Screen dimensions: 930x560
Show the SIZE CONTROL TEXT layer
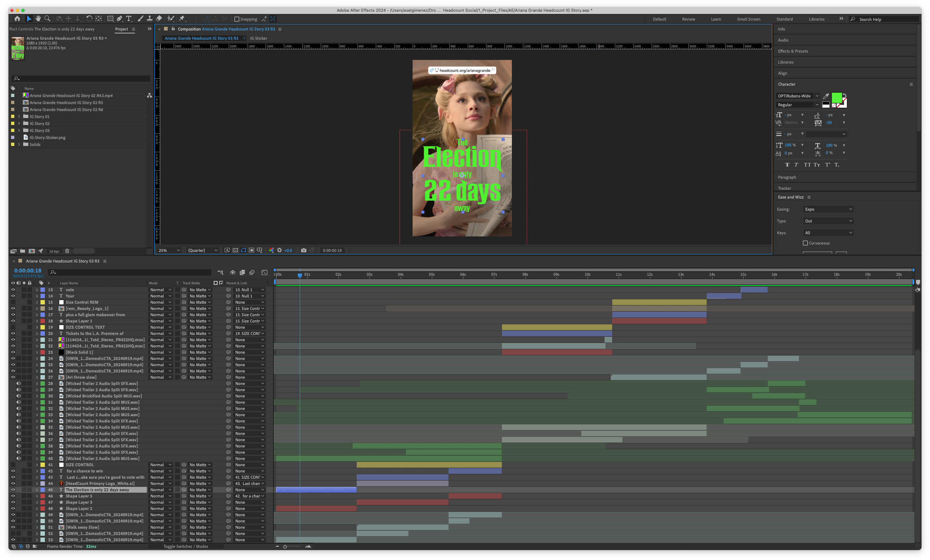(13, 327)
